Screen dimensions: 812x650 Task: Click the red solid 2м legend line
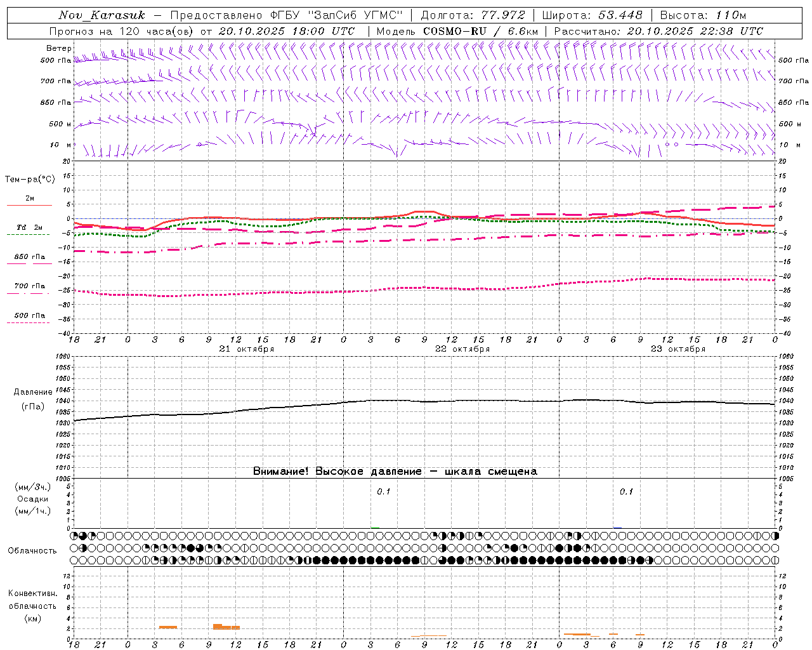tap(29, 206)
